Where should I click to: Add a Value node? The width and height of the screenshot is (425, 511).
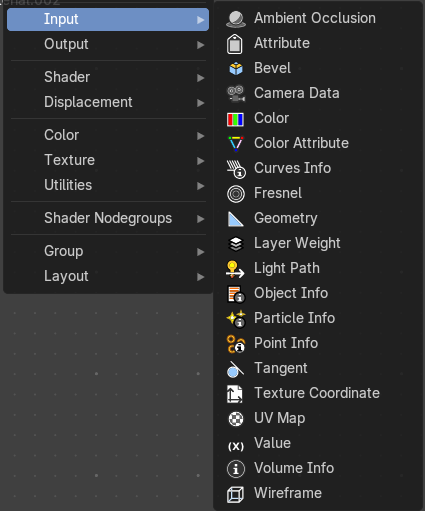pos(319,444)
